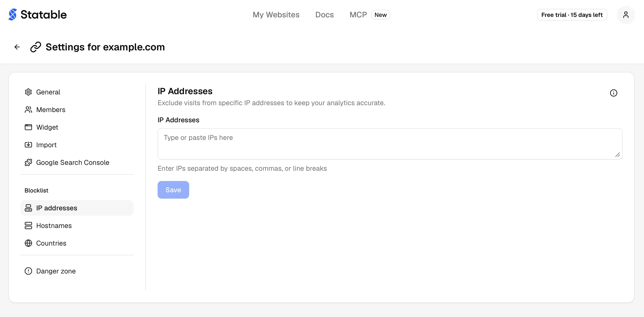
Task: Open the Docs page
Action: point(324,15)
